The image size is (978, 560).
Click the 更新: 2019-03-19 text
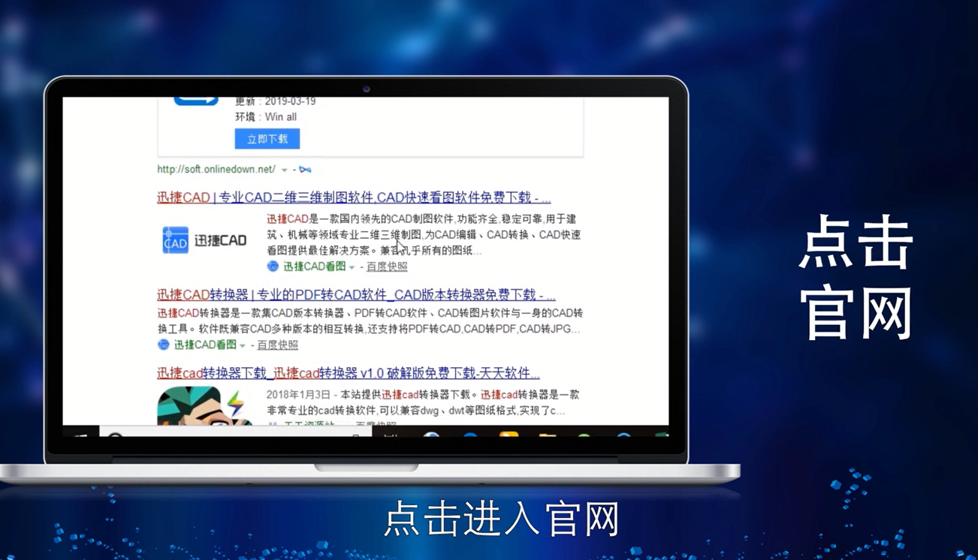click(x=276, y=101)
